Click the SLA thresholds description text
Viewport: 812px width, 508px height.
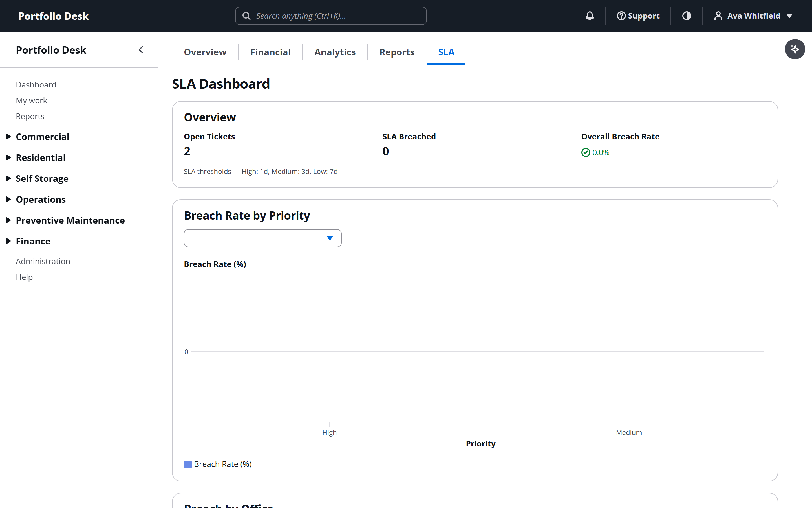(x=261, y=171)
